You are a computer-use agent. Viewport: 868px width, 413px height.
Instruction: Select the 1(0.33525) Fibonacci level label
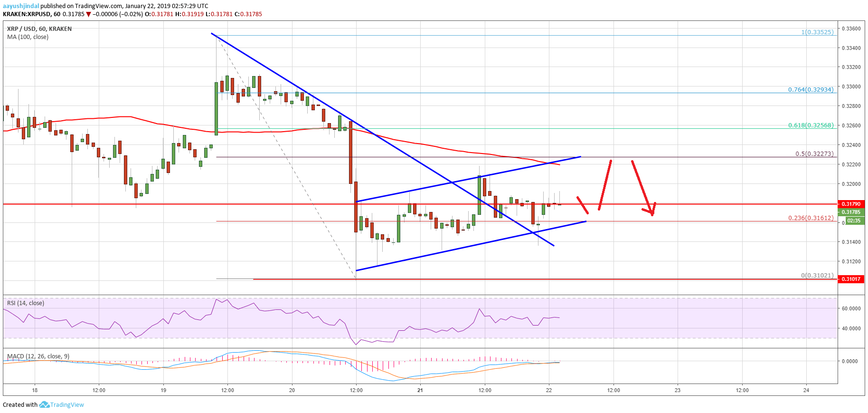click(x=817, y=32)
